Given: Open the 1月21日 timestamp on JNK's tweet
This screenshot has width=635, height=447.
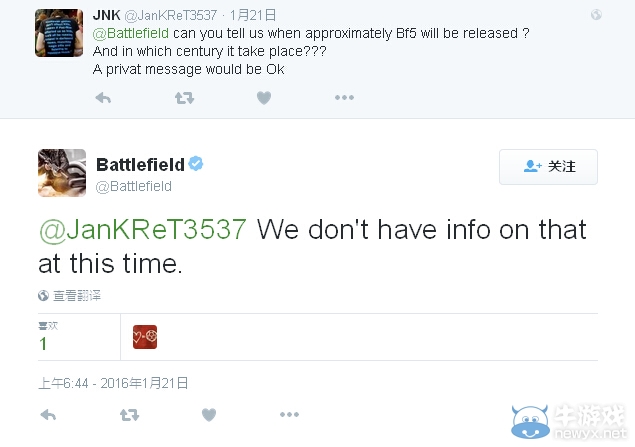Looking at the screenshot, I should [253, 15].
